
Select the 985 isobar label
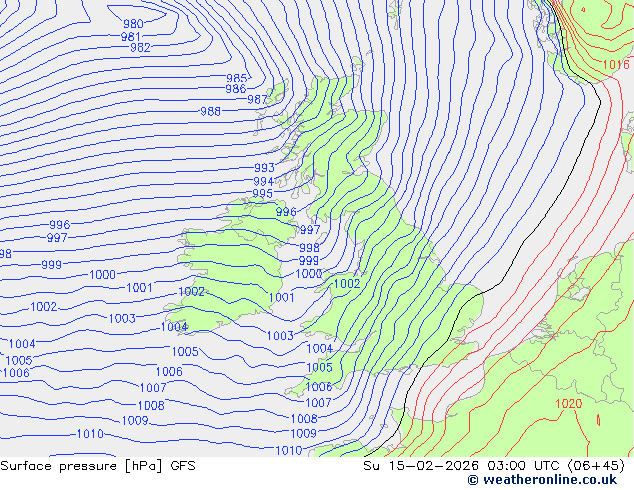[237, 78]
